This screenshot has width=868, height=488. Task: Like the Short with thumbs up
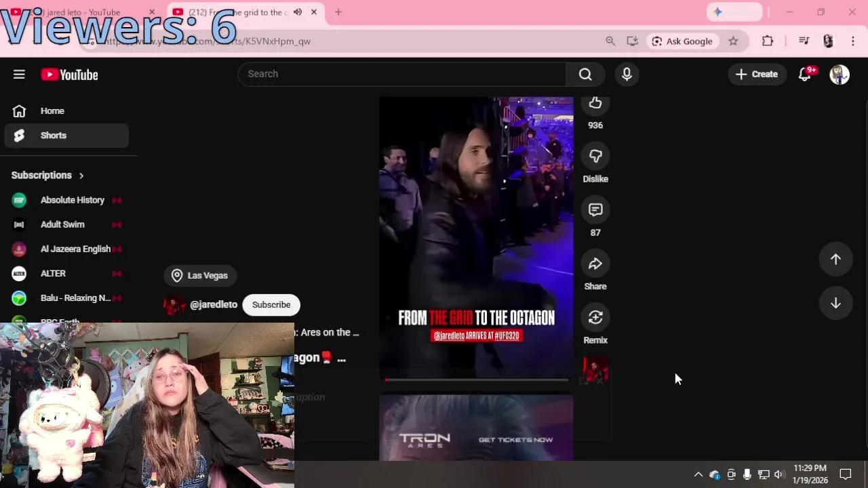point(595,104)
